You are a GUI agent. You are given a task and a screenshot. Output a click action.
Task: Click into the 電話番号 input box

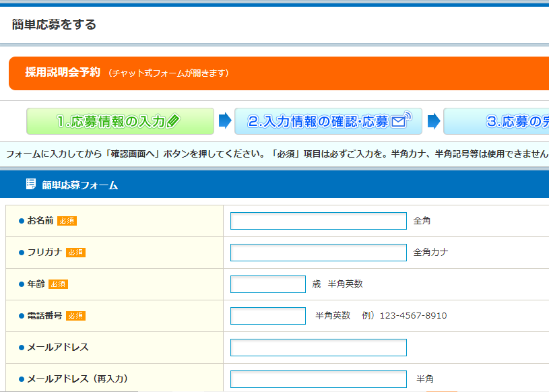tap(267, 316)
